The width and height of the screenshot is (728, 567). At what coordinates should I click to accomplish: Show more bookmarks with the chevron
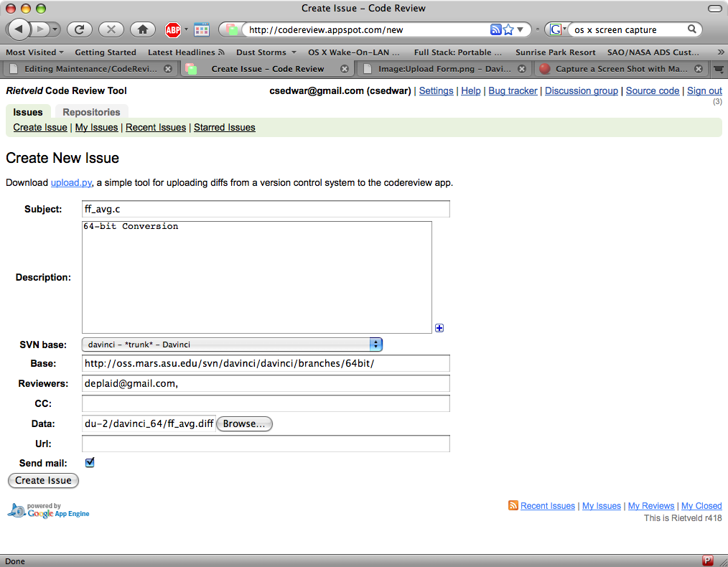(721, 52)
